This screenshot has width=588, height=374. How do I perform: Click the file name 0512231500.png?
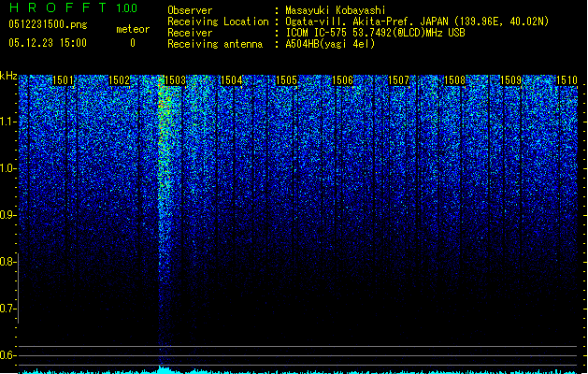tap(48, 24)
